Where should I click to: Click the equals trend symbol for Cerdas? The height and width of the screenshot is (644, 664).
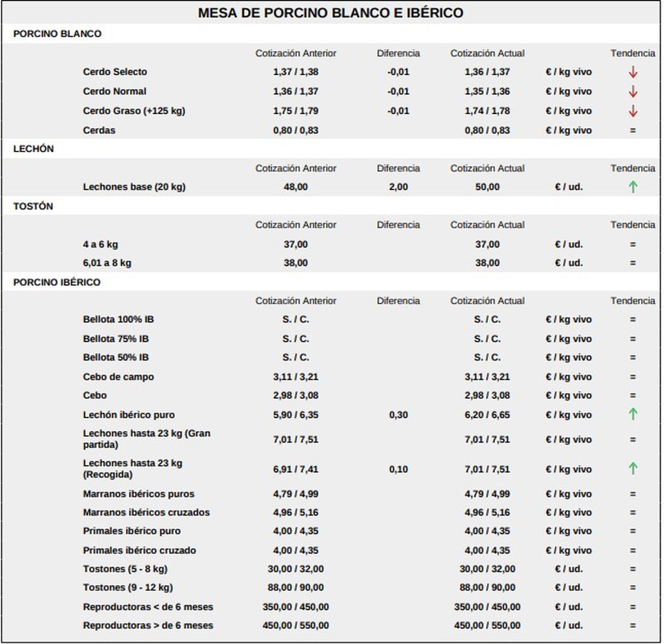tap(632, 130)
